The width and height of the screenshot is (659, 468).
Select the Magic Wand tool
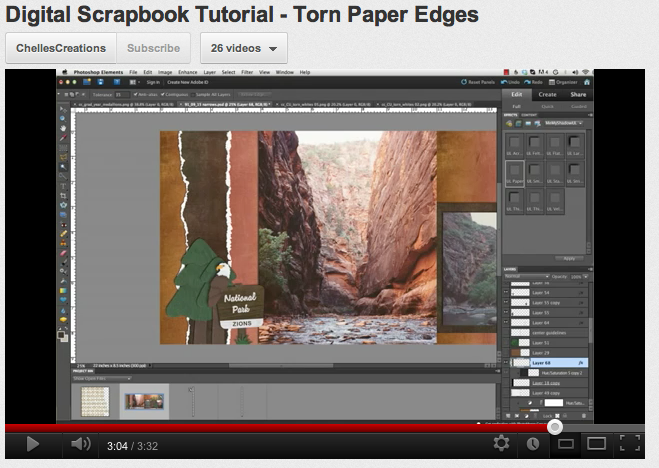[63, 167]
